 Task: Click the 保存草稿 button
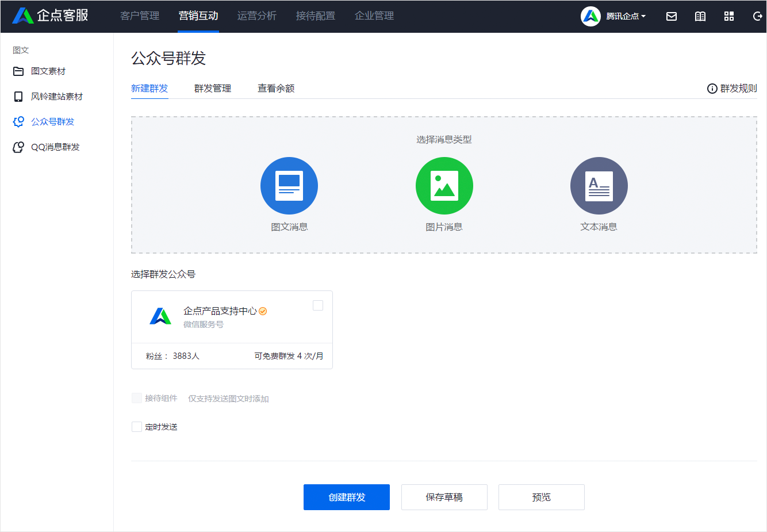pyautogui.click(x=444, y=497)
